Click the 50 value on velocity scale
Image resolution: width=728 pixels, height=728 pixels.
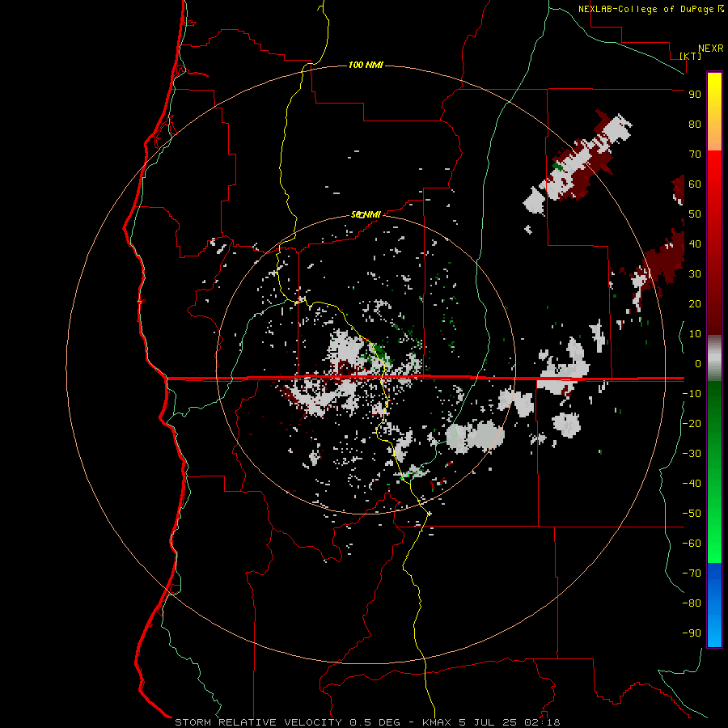[x=695, y=214]
